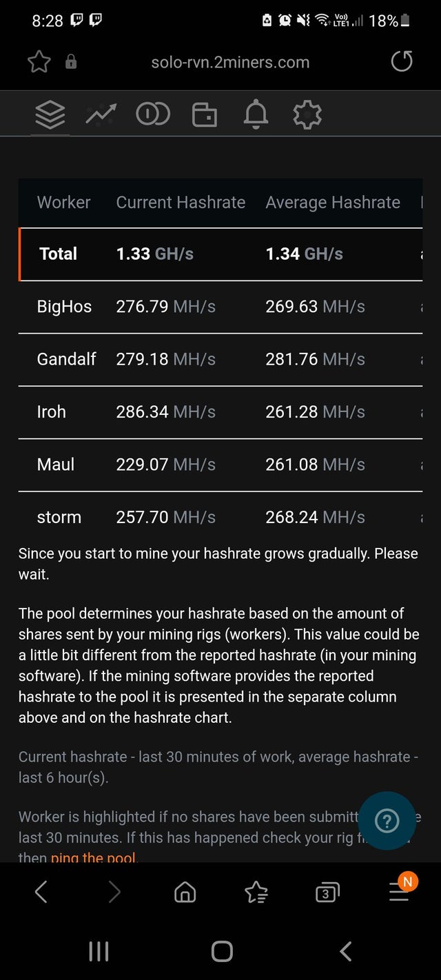Select the BigHos worker row
This screenshot has height=980, width=441.
(220, 307)
